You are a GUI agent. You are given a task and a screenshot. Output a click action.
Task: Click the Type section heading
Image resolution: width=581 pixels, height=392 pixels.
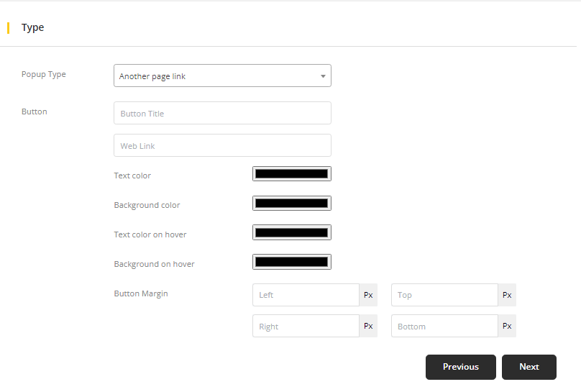pyautogui.click(x=33, y=28)
